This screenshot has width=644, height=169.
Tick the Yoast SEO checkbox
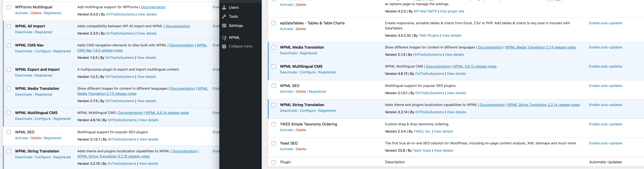point(274,143)
